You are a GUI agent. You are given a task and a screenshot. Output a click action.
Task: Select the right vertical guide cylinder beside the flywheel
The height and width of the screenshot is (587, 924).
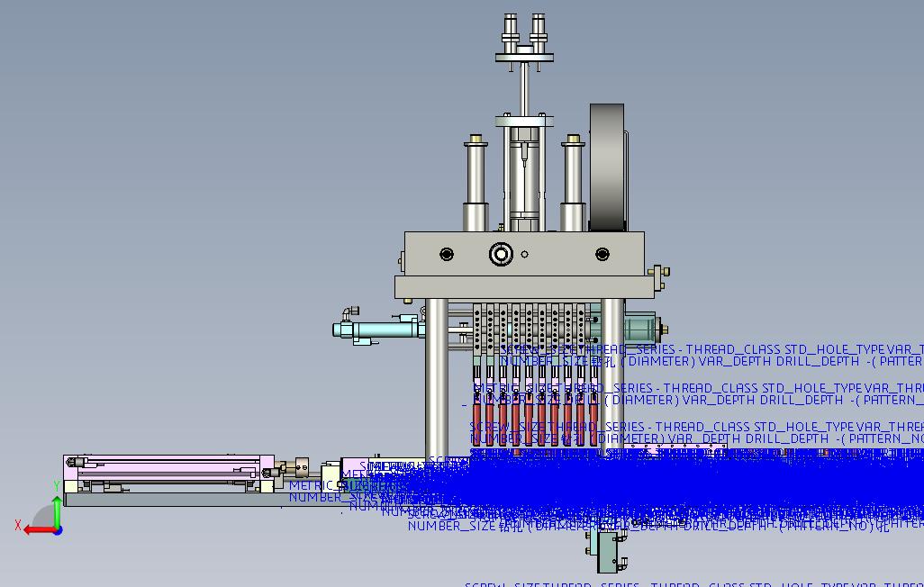click(573, 183)
